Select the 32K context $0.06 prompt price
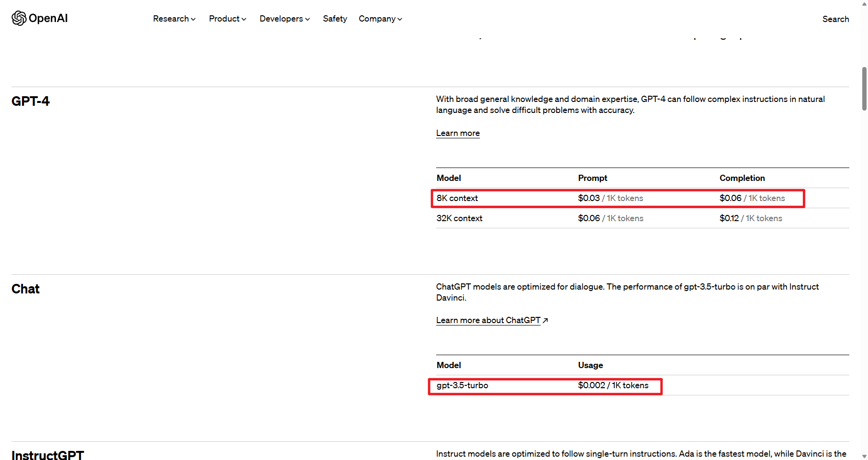The image size is (868, 460). coord(611,218)
